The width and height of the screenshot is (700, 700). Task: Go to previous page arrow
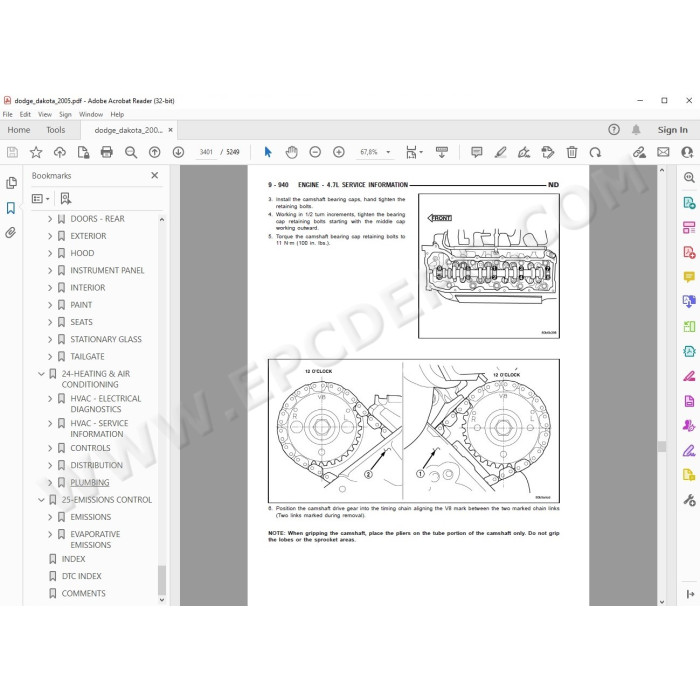154,152
